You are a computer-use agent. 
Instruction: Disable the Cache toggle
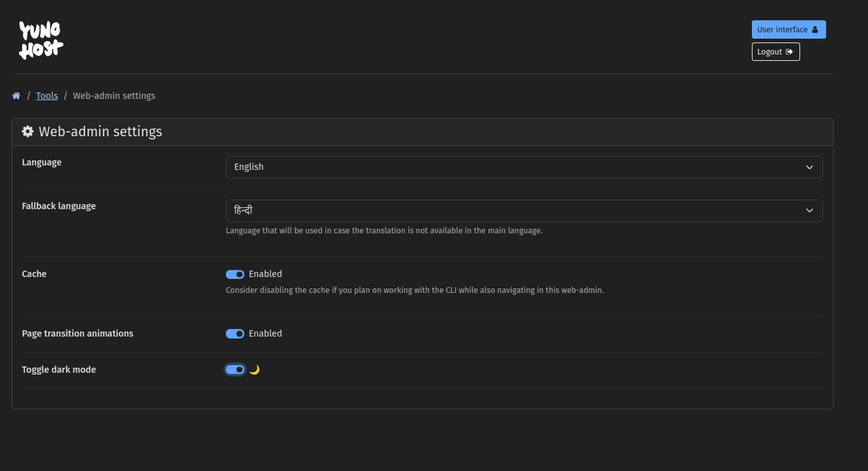(235, 274)
